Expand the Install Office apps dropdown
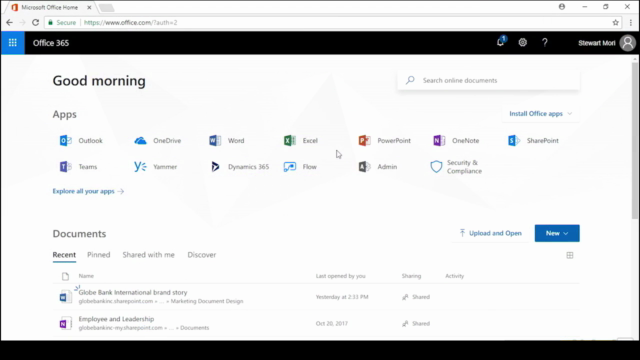 click(x=540, y=113)
